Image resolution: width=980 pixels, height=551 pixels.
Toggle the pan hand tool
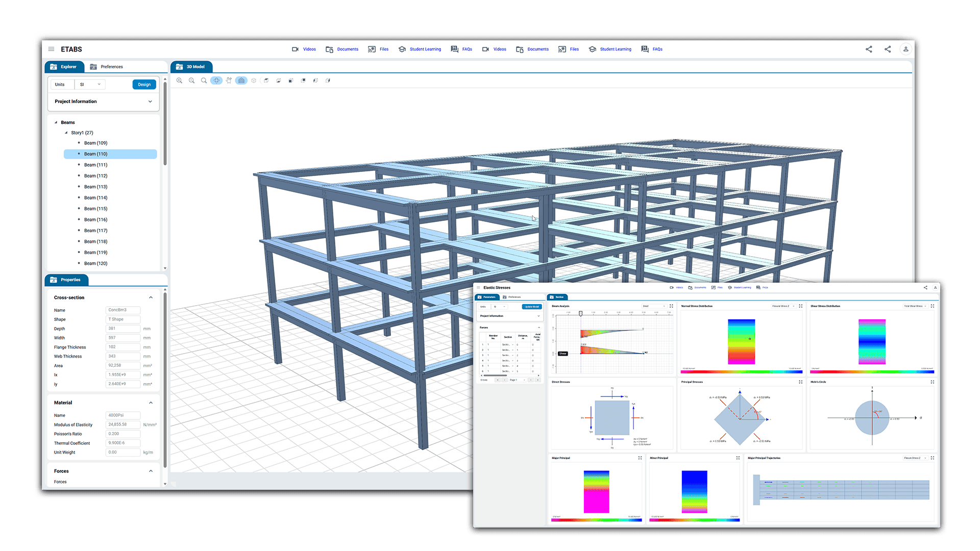[229, 81]
